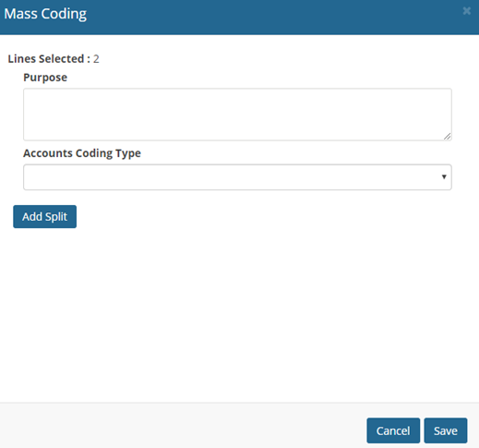Expand the Accounts Coding Type options list

pos(237,177)
